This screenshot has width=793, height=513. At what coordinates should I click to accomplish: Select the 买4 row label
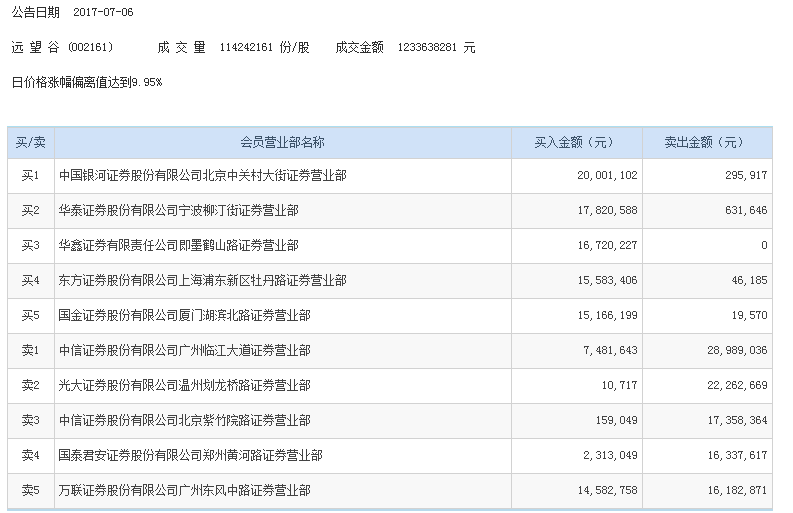[30, 280]
